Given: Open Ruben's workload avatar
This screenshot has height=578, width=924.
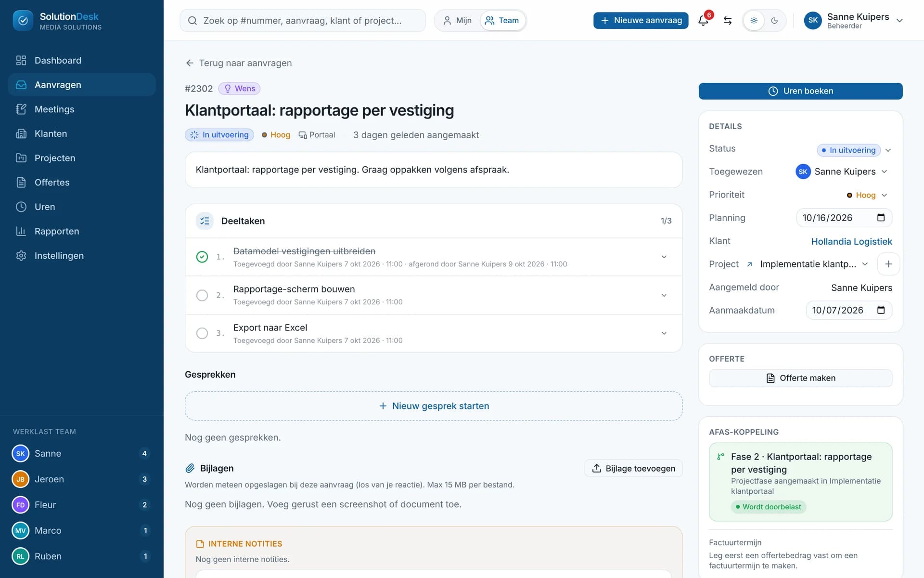Looking at the screenshot, I should [20, 556].
